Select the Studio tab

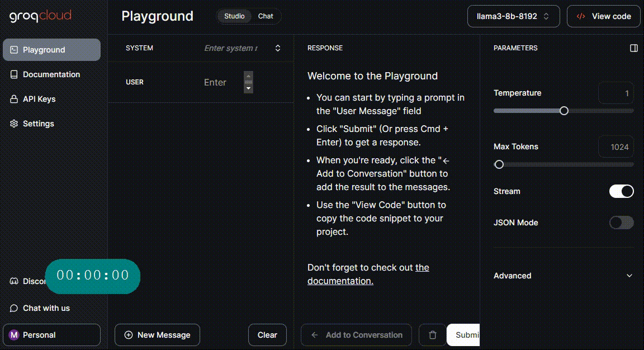pyautogui.click(x=234, y=16)
